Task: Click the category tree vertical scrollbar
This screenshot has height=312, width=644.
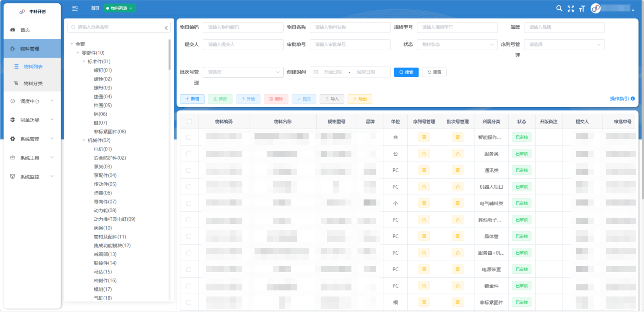Action: (169, 55)
